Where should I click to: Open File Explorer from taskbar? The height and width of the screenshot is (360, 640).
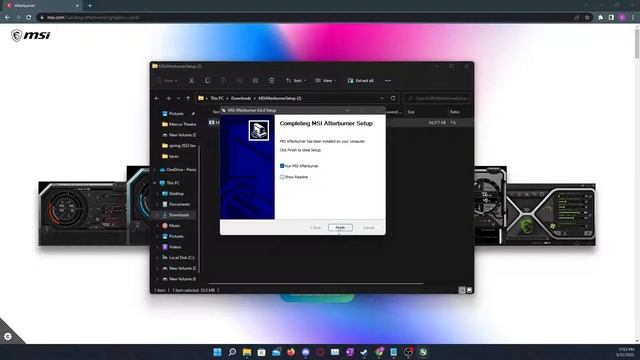[247, 352]
